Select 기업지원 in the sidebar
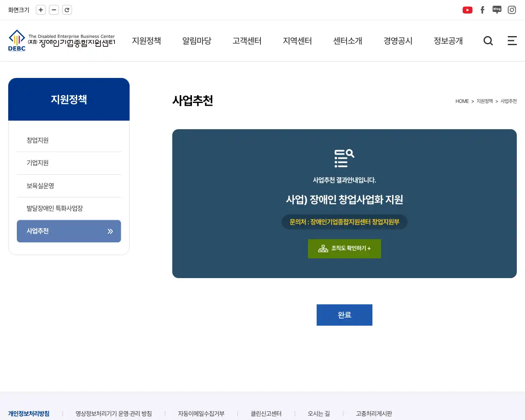This screenshot has height=420, width=525. [69, 163]
